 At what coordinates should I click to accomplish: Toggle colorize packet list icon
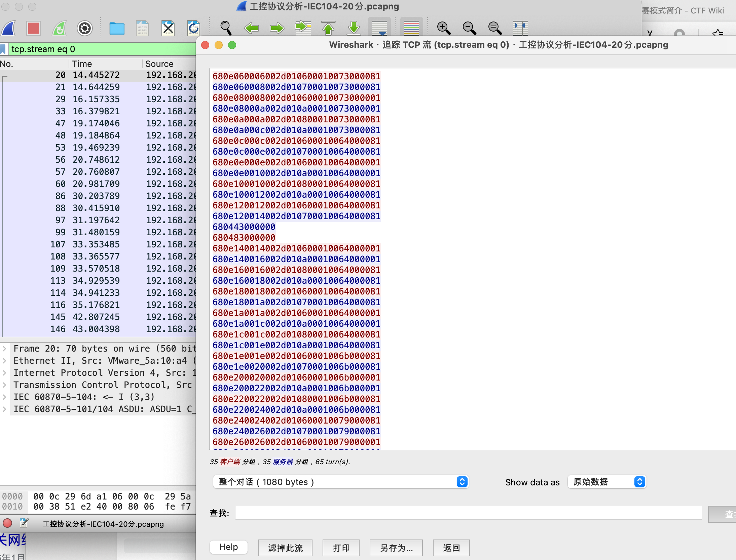(x=411, y=28)
